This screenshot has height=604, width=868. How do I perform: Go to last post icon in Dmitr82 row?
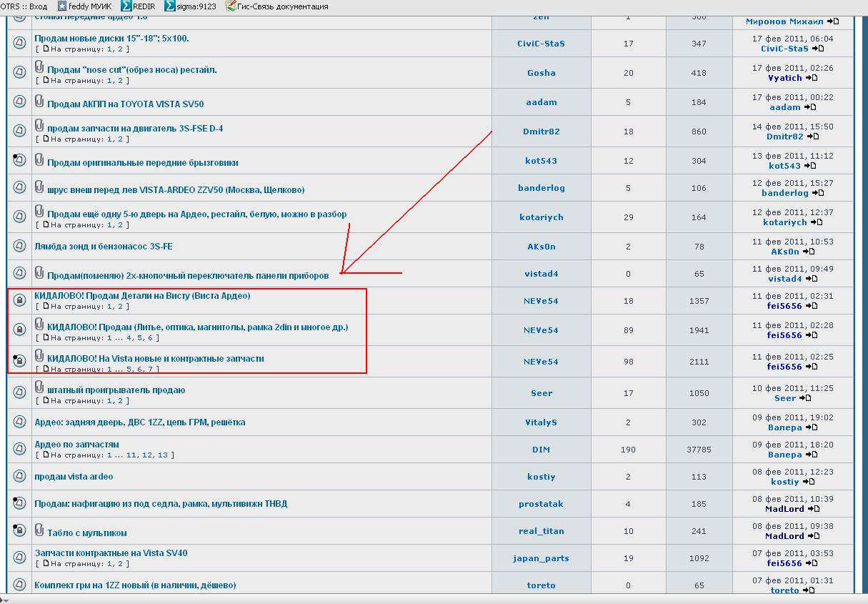click(x=813, y=137)
